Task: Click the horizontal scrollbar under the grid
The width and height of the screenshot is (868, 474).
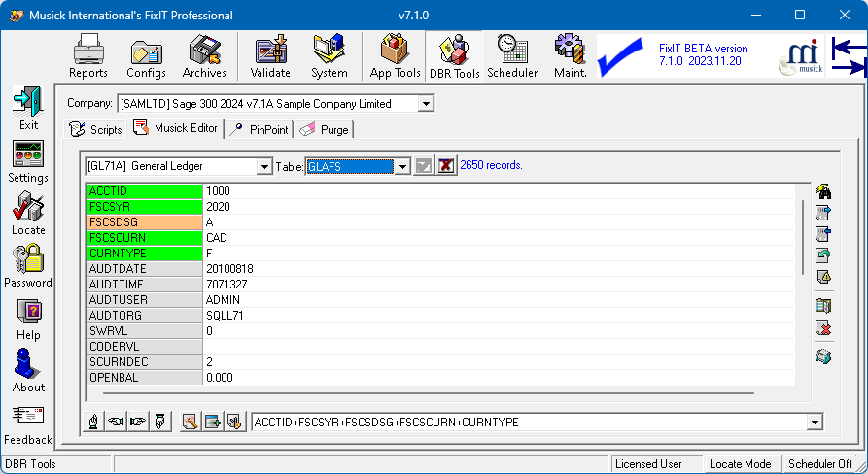Action: click(428, 393)
